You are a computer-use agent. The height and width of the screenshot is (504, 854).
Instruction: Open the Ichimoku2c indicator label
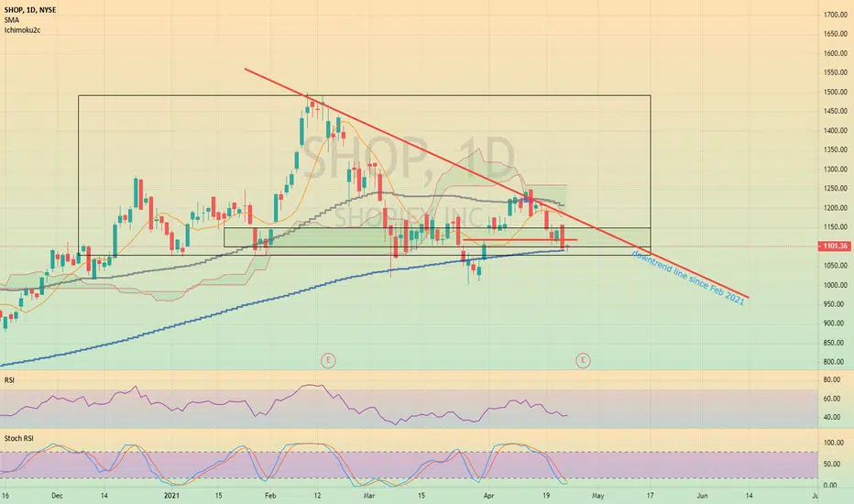click(x=22, y=30)
